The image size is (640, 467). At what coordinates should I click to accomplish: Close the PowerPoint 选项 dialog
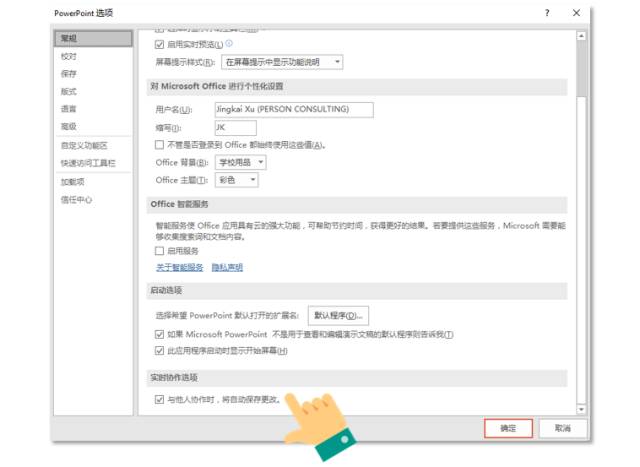[x=576, y=13]
